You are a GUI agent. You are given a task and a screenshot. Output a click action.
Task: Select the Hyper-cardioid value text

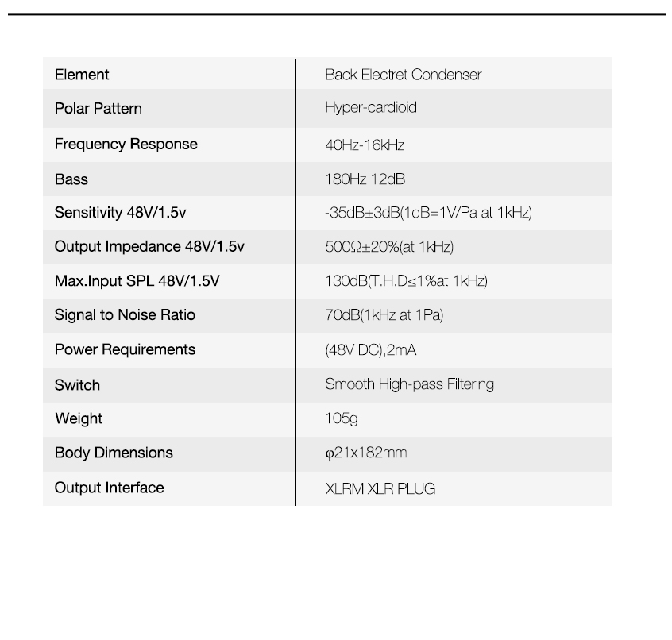click(371, 107)
